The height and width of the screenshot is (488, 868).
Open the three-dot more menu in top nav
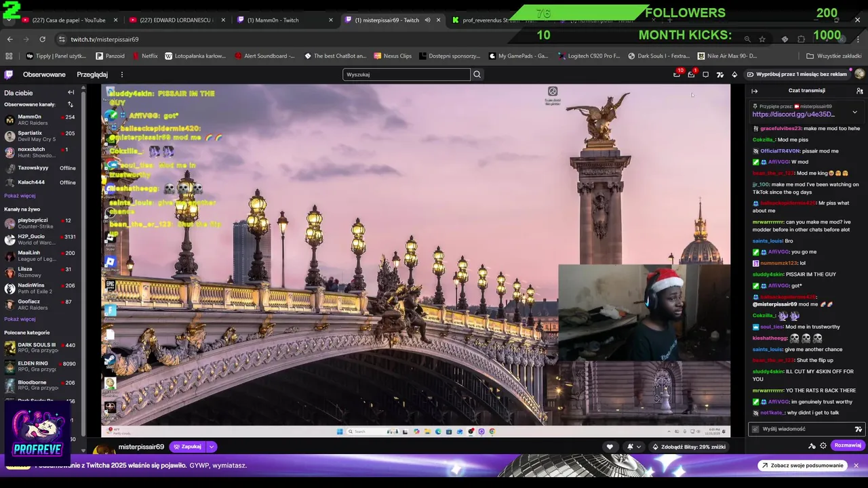[122, 75]
